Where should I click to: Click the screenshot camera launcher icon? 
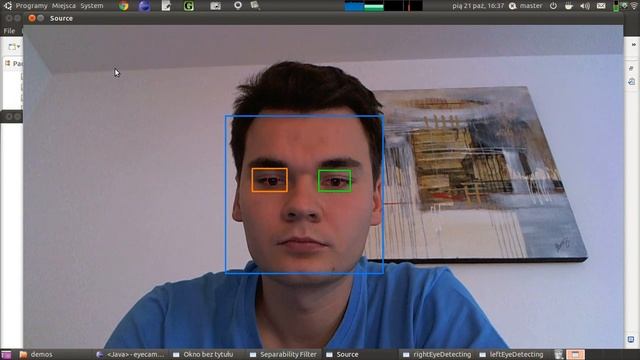(x=216, y=6)
